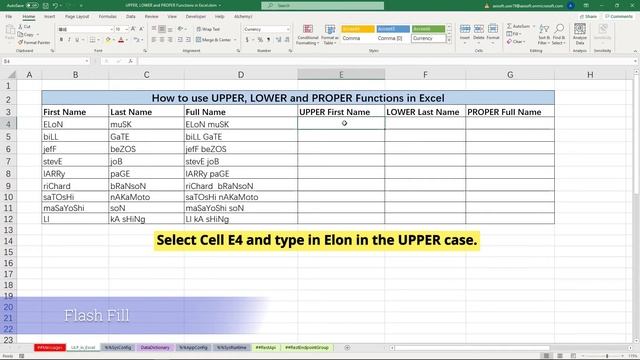Viewport: 640px width, 360px height.
Task: Click the Comma Style icon
Action: coord(269,40)
